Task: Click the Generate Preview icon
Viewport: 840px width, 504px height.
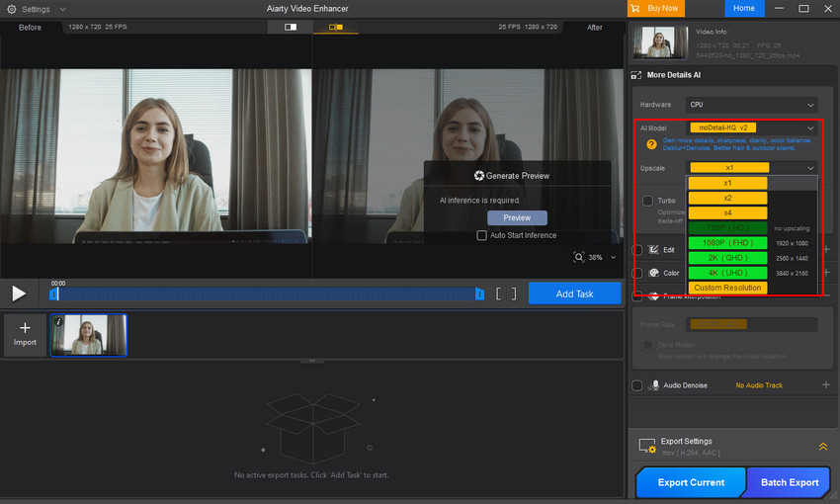Action: pyautogui.click(x=479, y=176)
